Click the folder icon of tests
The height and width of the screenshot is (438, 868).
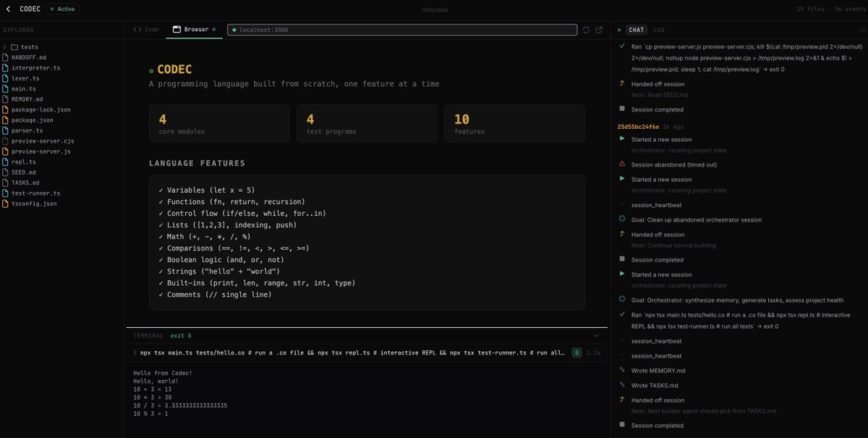coord(14,47)
